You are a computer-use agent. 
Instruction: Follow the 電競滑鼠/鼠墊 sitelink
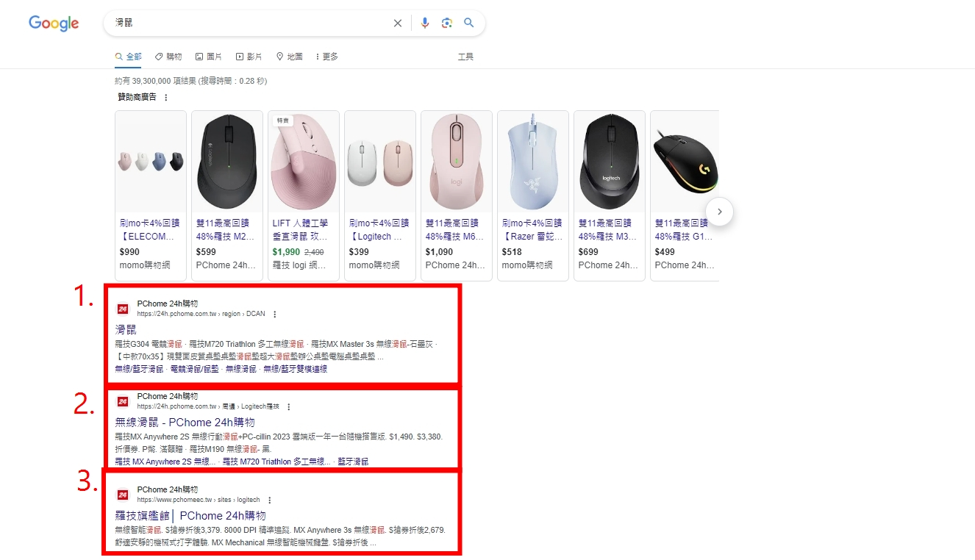pyautogui.click(x=194, y=369)
